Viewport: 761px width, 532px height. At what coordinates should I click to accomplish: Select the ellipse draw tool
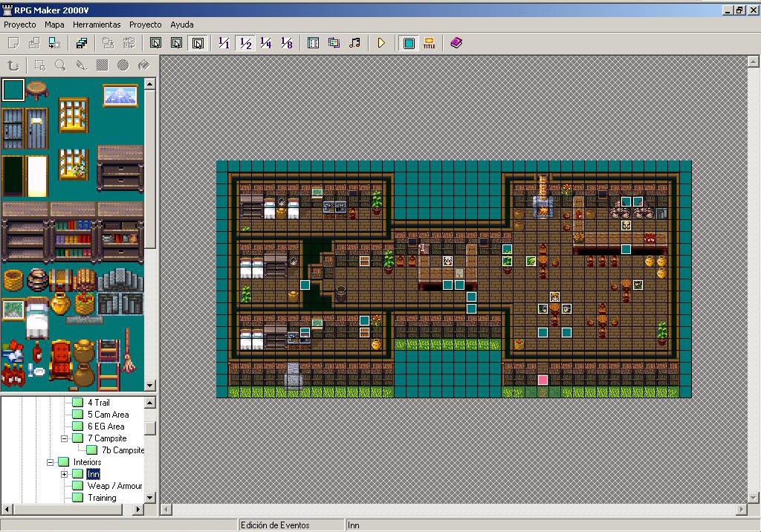coord(123,65)
